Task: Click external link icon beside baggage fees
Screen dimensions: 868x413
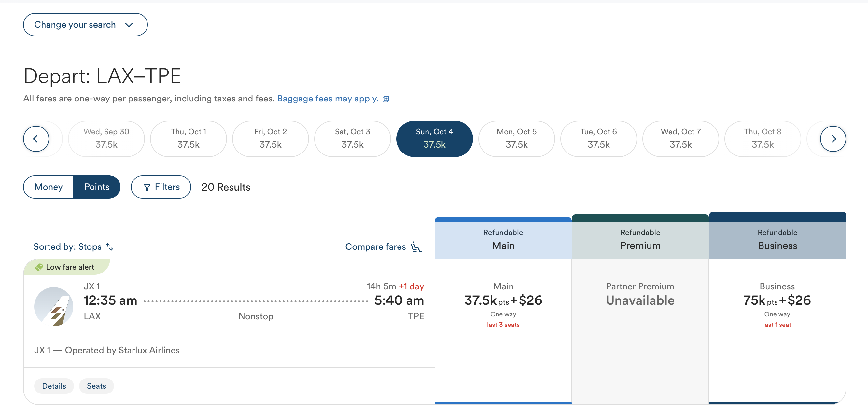Action: click(386, 99)
